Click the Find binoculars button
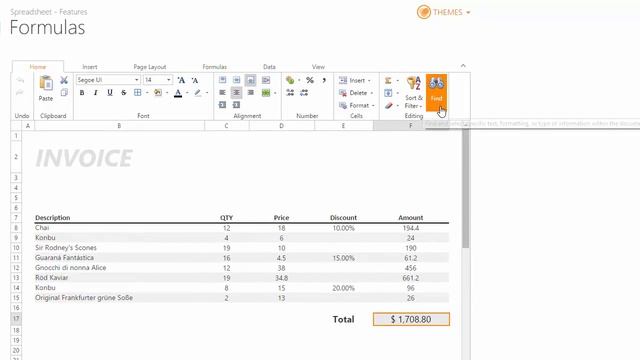The image size is (640, 360). (x=436, y=92)
